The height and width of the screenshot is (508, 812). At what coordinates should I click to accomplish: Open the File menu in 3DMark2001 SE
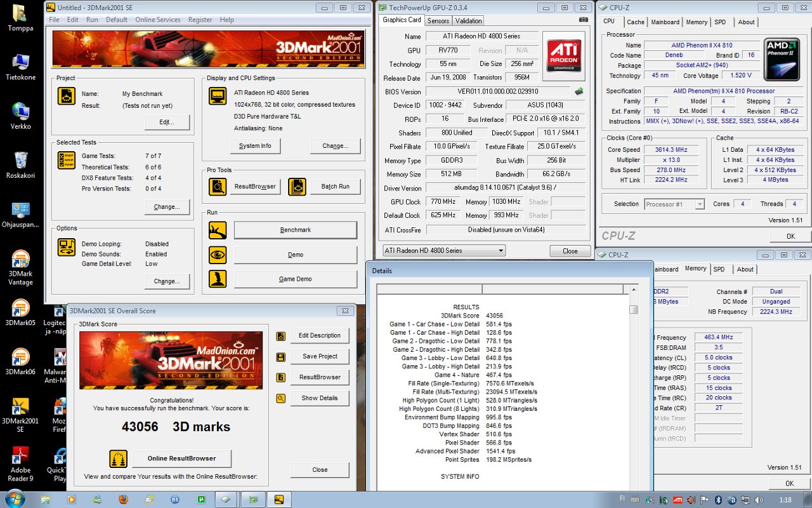point(54,20)
